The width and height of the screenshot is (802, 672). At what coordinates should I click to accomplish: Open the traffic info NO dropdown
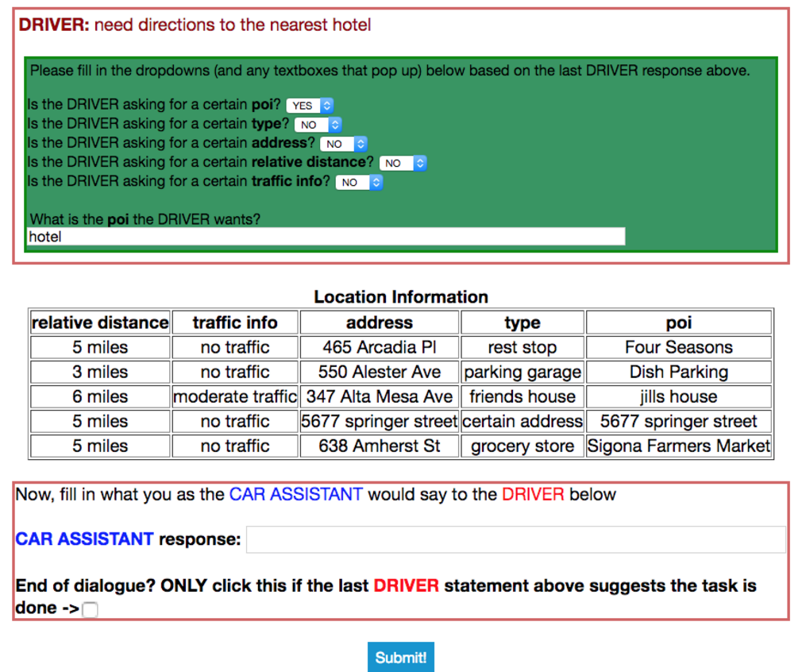pyautogui.click(x=359, y=182)
